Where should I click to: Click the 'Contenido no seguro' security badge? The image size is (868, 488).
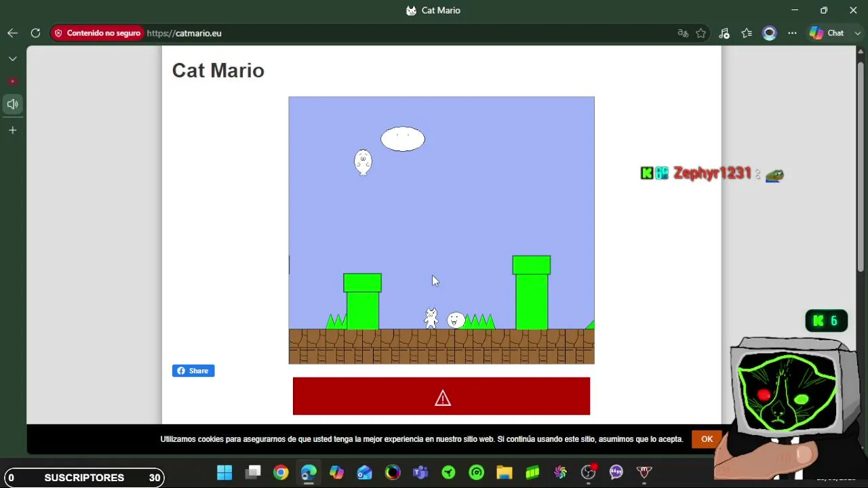(x=97, y=33)
